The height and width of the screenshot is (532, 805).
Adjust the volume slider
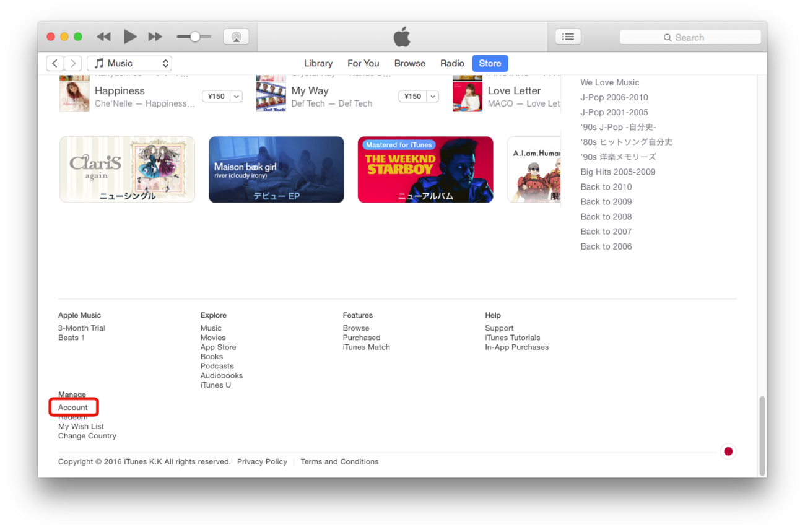click(x=194, y=37)
